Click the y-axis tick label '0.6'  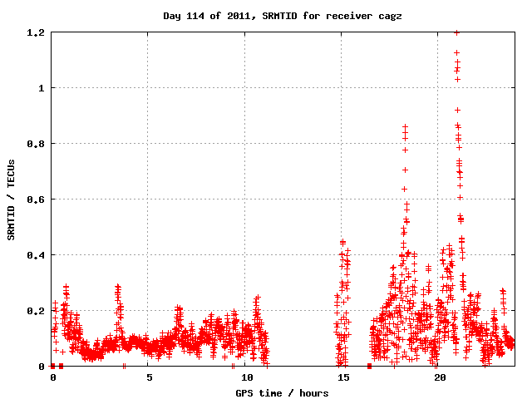tap(34, 199)
